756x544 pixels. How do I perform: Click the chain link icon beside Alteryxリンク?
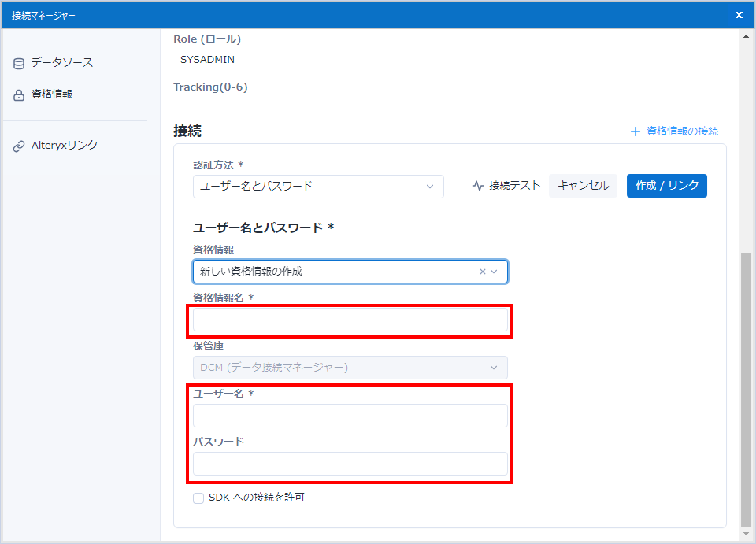(x=19, y=146)
